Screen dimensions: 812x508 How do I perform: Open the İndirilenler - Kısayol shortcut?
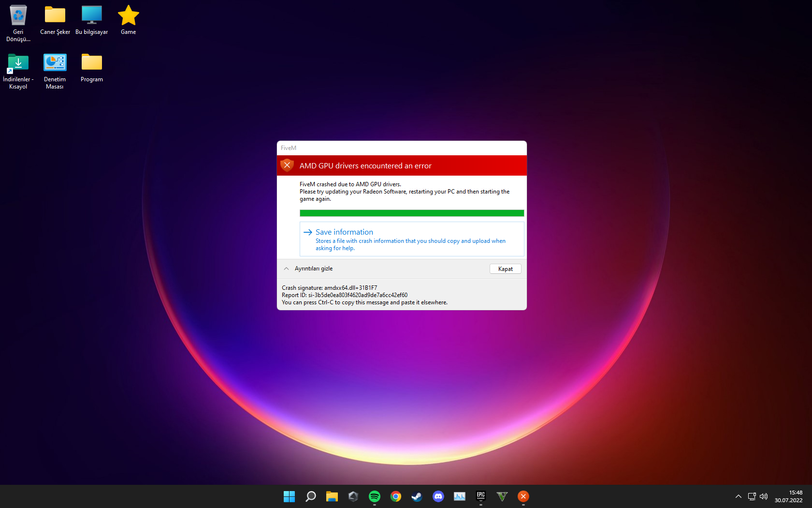click(18, 71)
